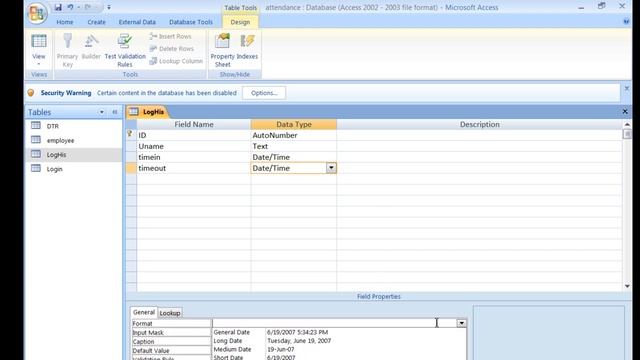Open the Database Tools ribbon tab
This screenshot has width=640, height=360.
click(191, 22)
